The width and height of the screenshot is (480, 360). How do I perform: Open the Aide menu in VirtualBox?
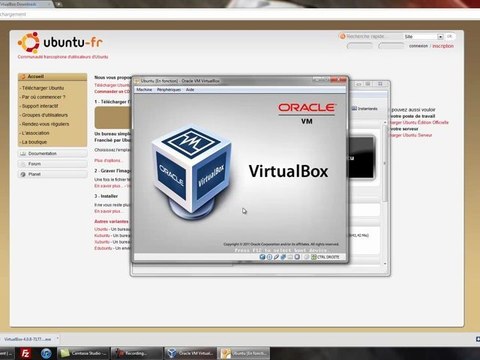click(190, 90)
